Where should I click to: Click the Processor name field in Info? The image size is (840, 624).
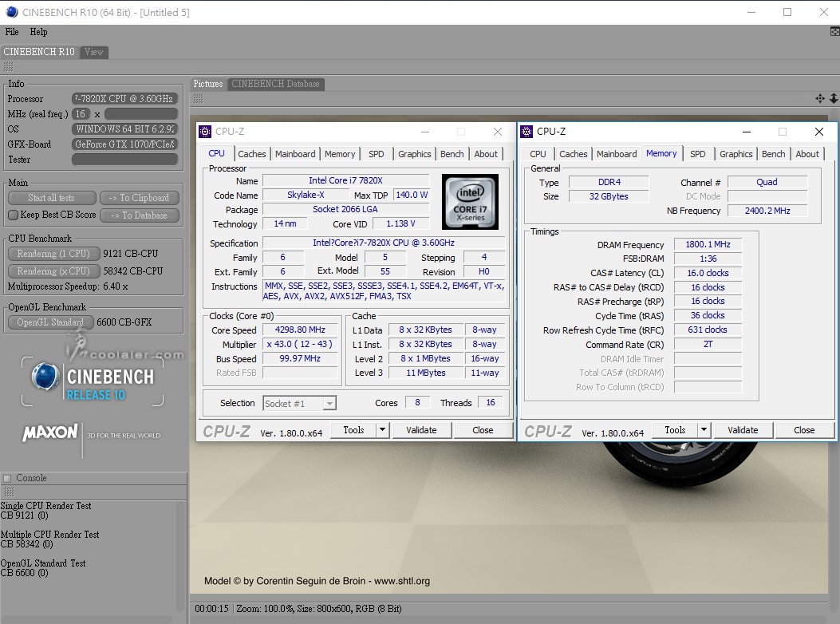point(124,99)
